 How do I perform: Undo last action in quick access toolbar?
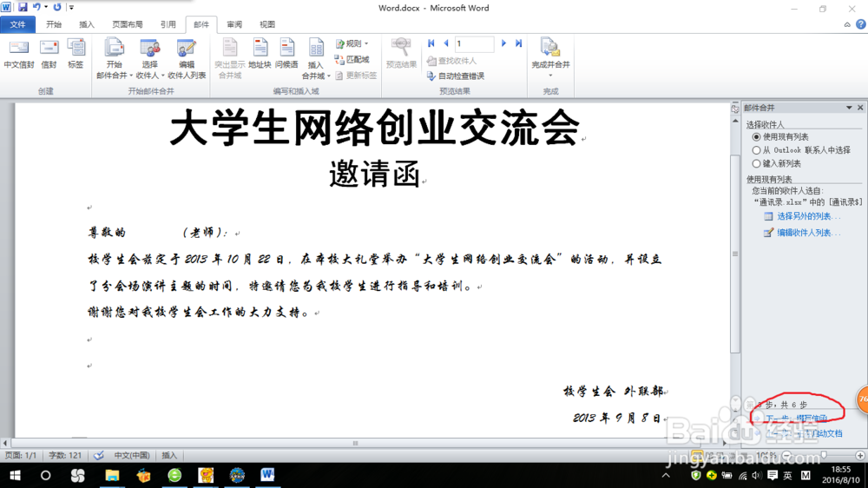pyautogui.click(x=36, y=7)
